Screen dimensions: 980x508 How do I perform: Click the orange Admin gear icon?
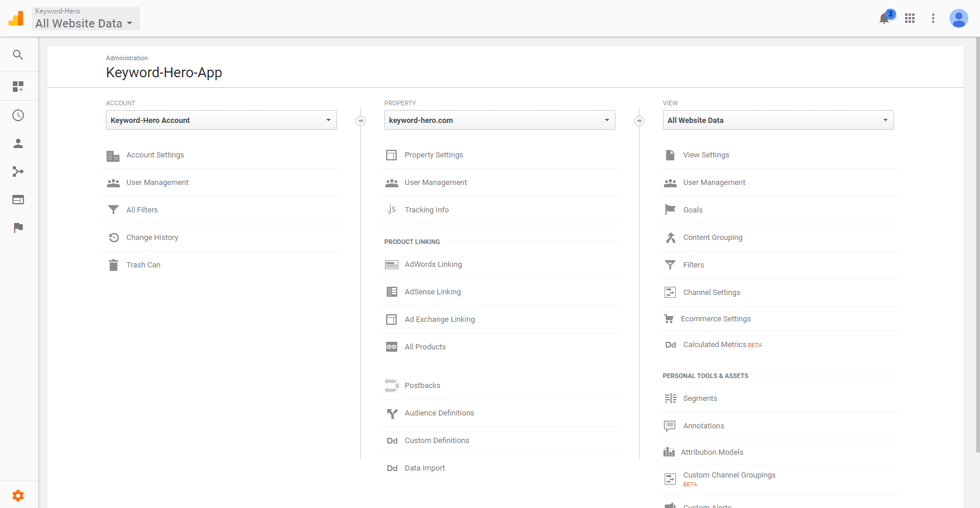pos(18,496)
